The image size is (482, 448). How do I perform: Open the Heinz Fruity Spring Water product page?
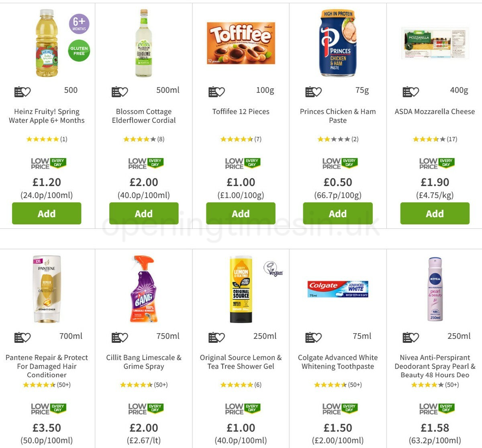[47, 116]
